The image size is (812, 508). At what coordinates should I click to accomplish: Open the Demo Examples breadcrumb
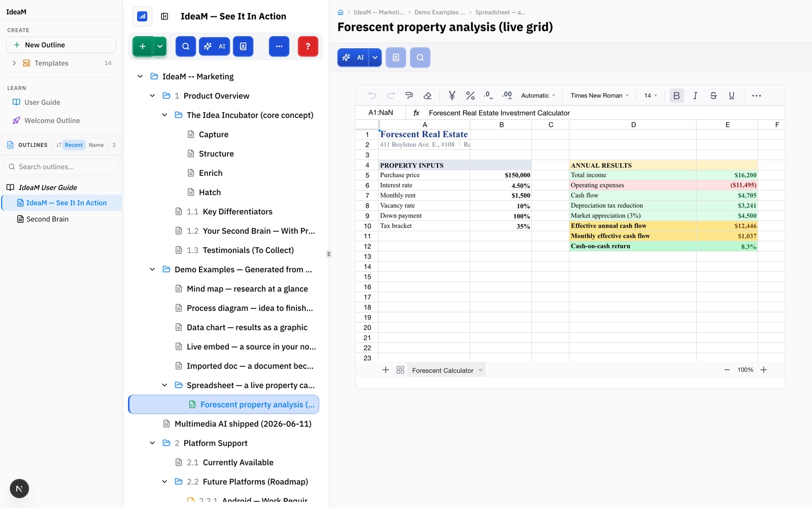439,12
